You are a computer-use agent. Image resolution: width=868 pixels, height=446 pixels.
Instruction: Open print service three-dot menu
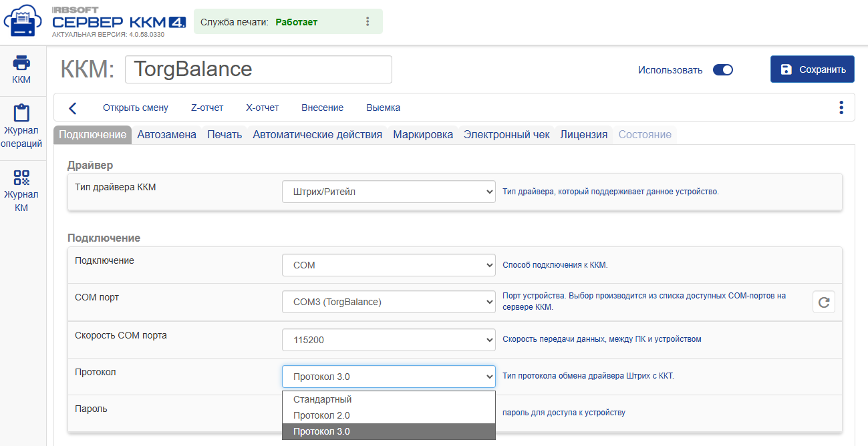coord(368,21)
